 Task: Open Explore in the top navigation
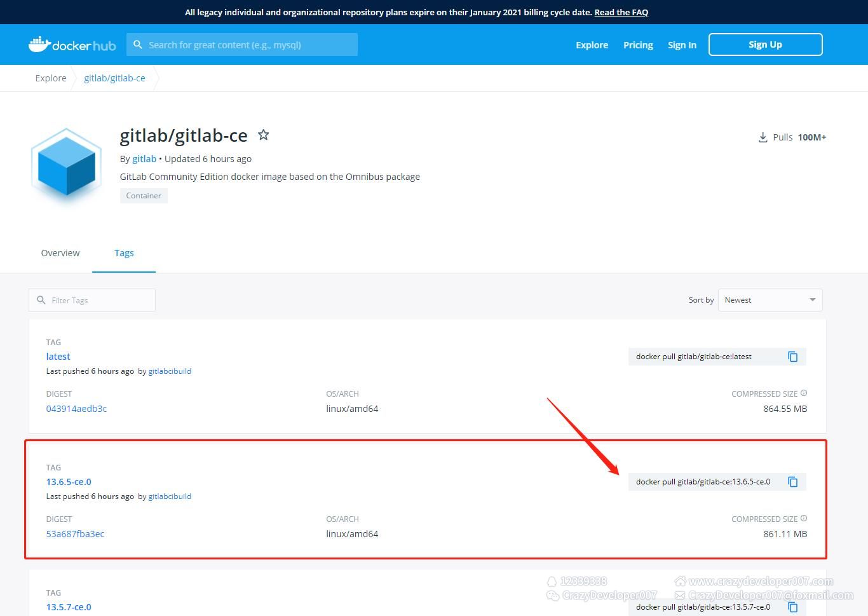pos(592,45)
